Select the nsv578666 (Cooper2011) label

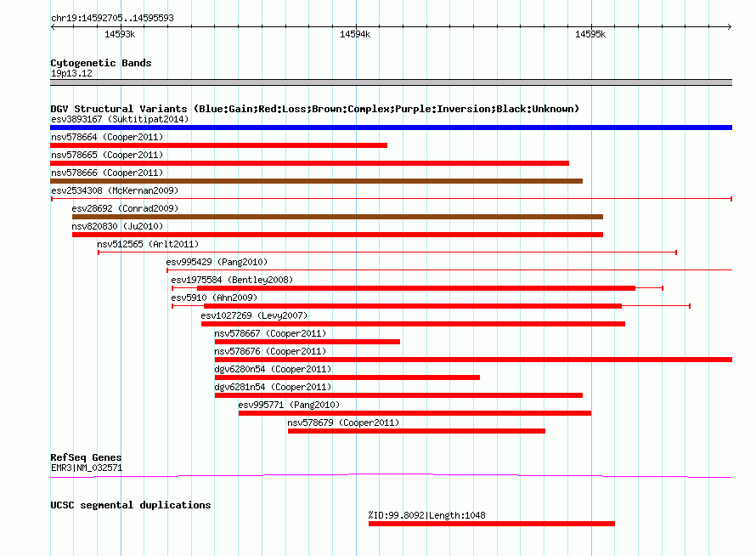[107, 173]
